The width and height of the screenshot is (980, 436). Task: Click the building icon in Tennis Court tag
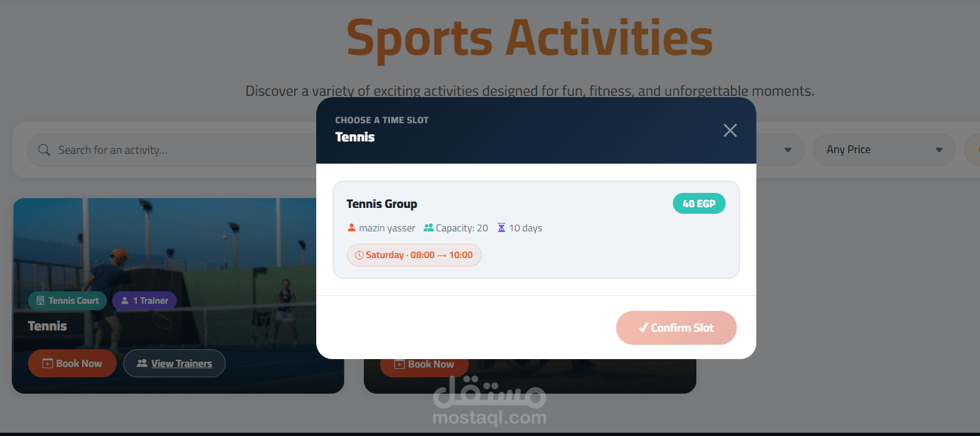click(x=40, y=300)
